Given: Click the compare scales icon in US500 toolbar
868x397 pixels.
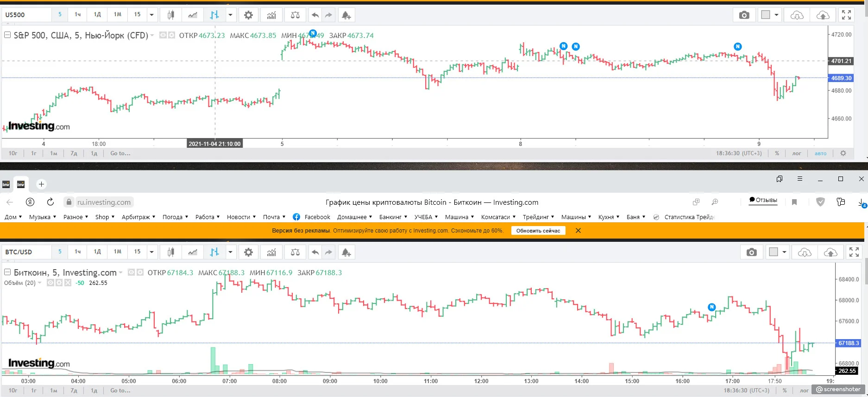Looking at the screenshot, I should [x=295, y=15].
